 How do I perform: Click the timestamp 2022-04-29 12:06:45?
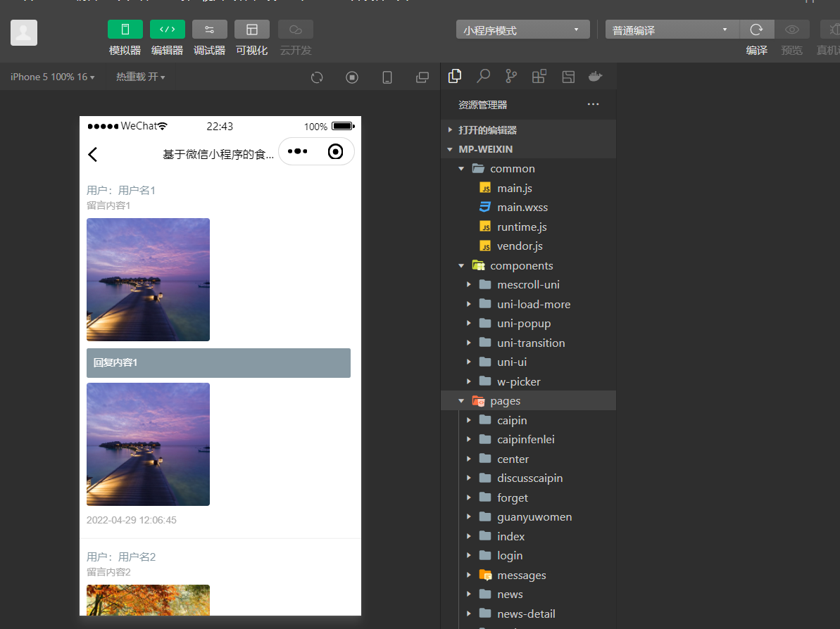[x=131, y=521]
